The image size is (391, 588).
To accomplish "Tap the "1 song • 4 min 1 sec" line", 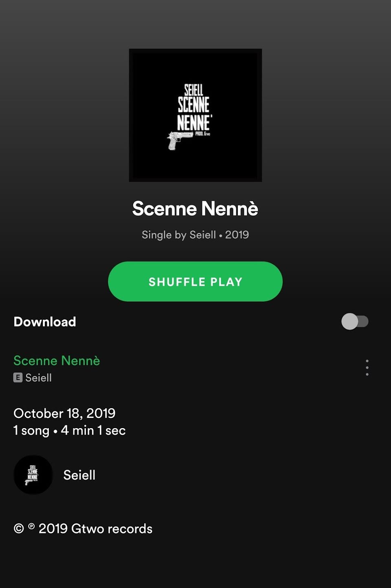I will pos(70,430).
